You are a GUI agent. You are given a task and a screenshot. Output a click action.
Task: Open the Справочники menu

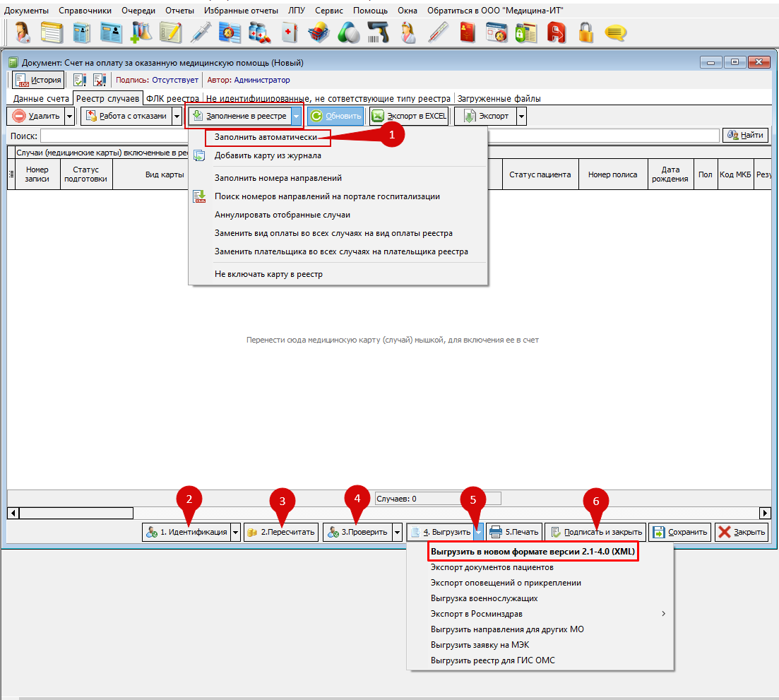(85, 11)
